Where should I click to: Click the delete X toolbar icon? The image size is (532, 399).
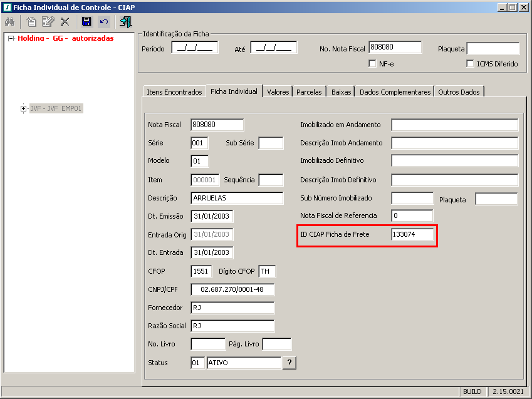(65, 22)
